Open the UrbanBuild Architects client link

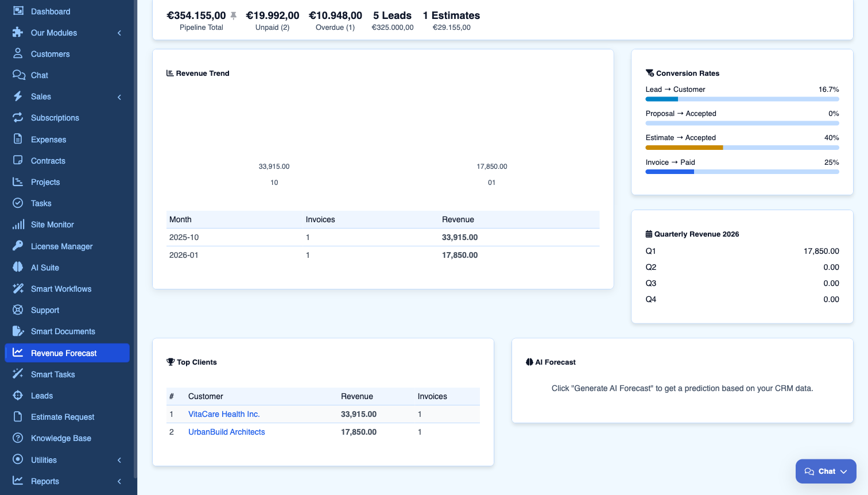227,432
